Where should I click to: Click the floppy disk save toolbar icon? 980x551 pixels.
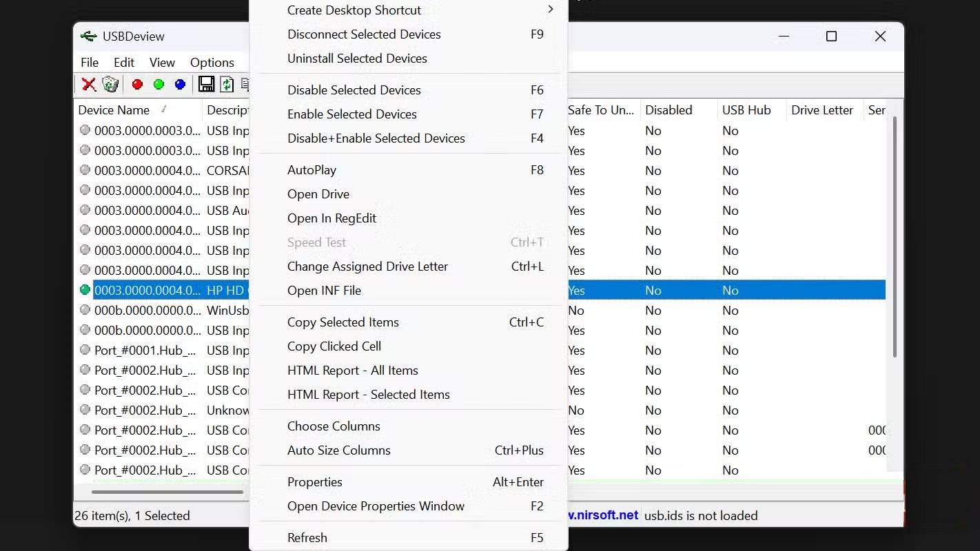pos(205,84)
